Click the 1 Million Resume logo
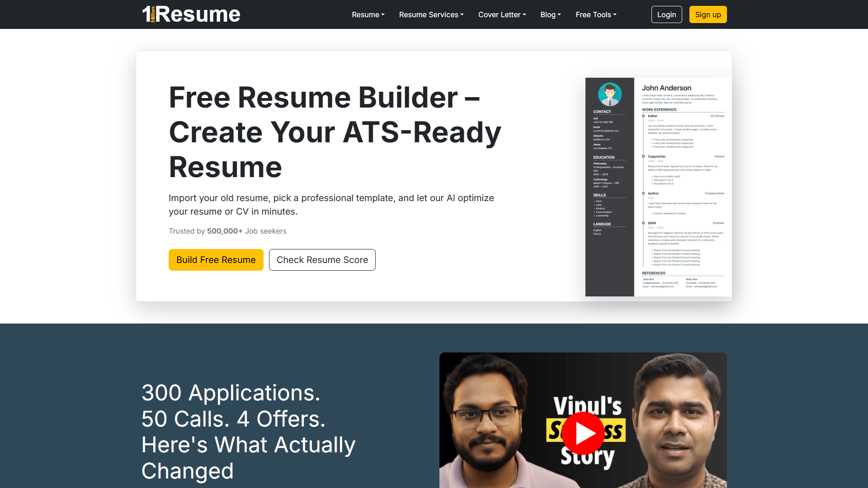Screen dimensions: 868x488 tap(191, 14)
